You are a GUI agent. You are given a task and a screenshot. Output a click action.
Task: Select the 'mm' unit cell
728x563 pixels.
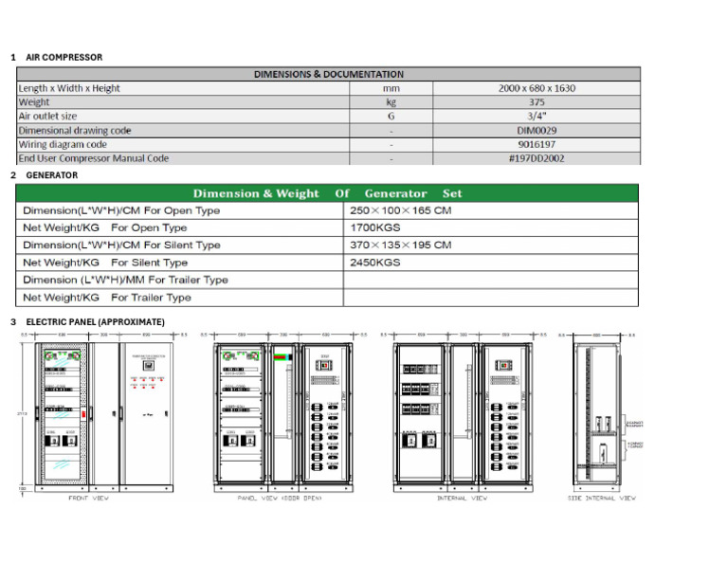[x=391, y=88]
